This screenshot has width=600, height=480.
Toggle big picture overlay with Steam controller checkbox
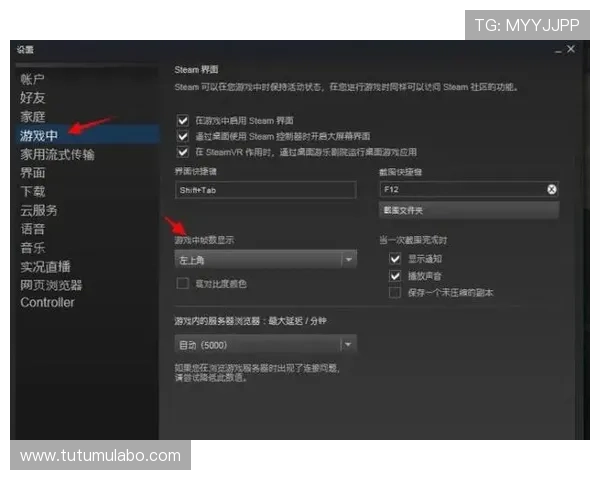pyautogui.click(x=183, y=136)
